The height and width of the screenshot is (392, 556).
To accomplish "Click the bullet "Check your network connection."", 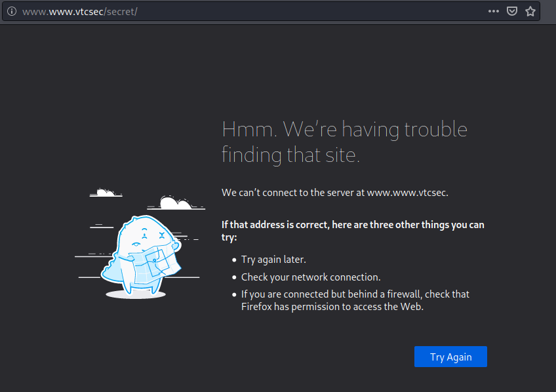I will coord(311,277).
